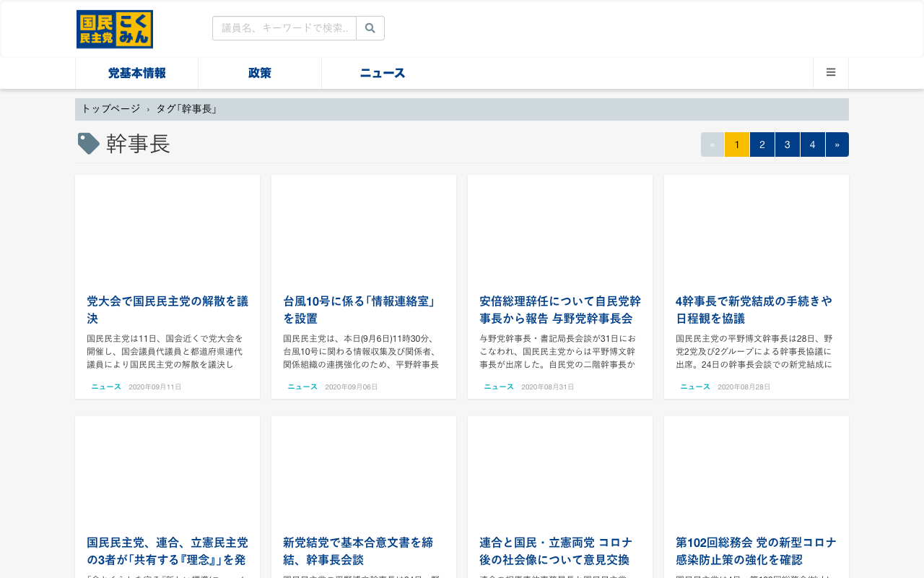Click the next page » button
The image size is (924, 578).
pyautogui.click(x=837, y=144)
